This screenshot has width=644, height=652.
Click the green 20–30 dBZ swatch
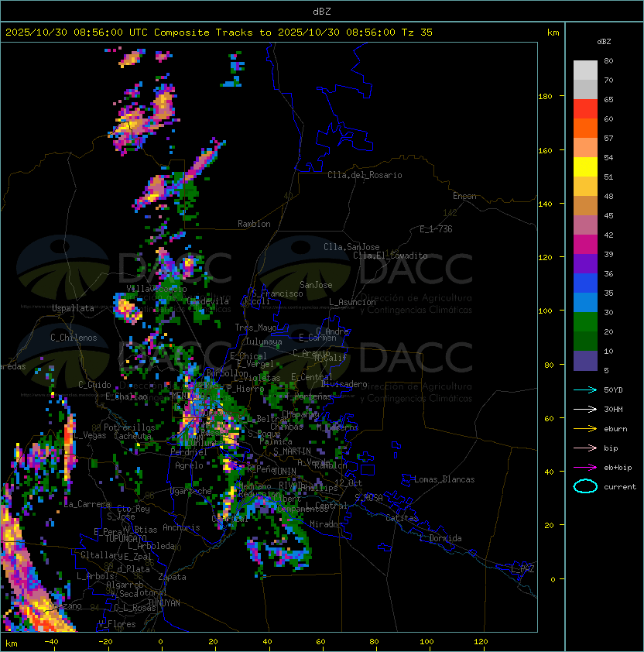tap(585, 322)
